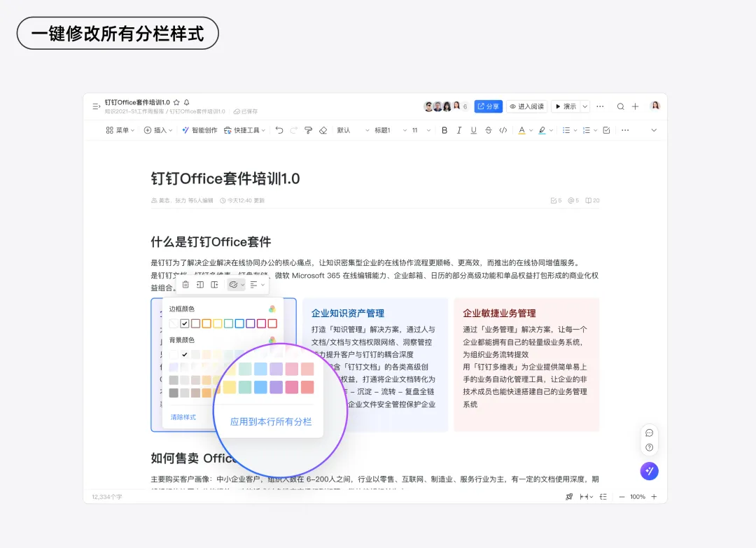
Task: Open the 默认 font dropdown
Action: coord(353,130)
